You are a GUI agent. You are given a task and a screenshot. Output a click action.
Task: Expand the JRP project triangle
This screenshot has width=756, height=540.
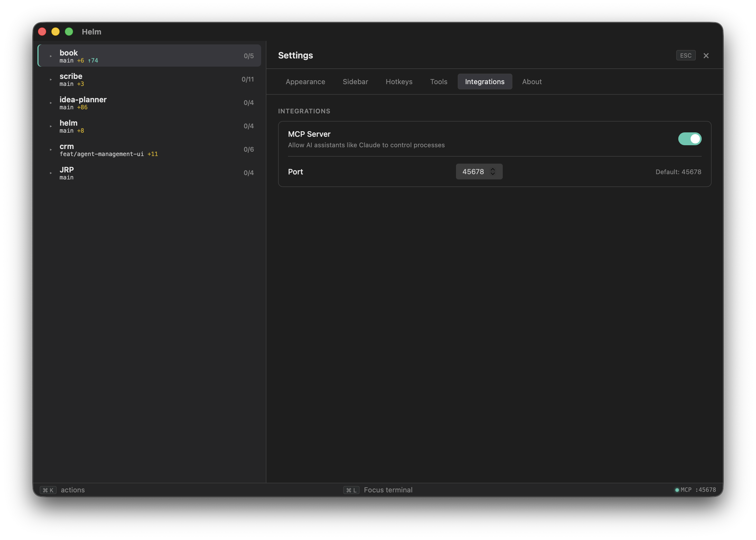(x=51, y=173)
